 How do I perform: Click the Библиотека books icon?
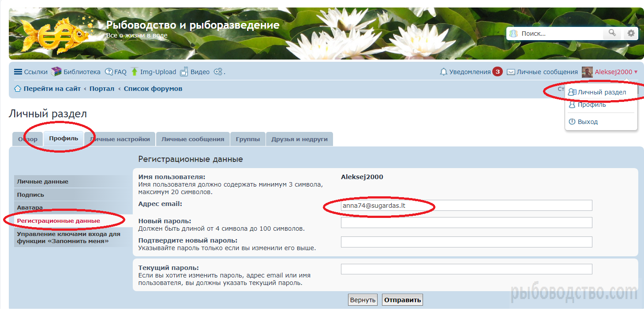[x=56, y=72]
